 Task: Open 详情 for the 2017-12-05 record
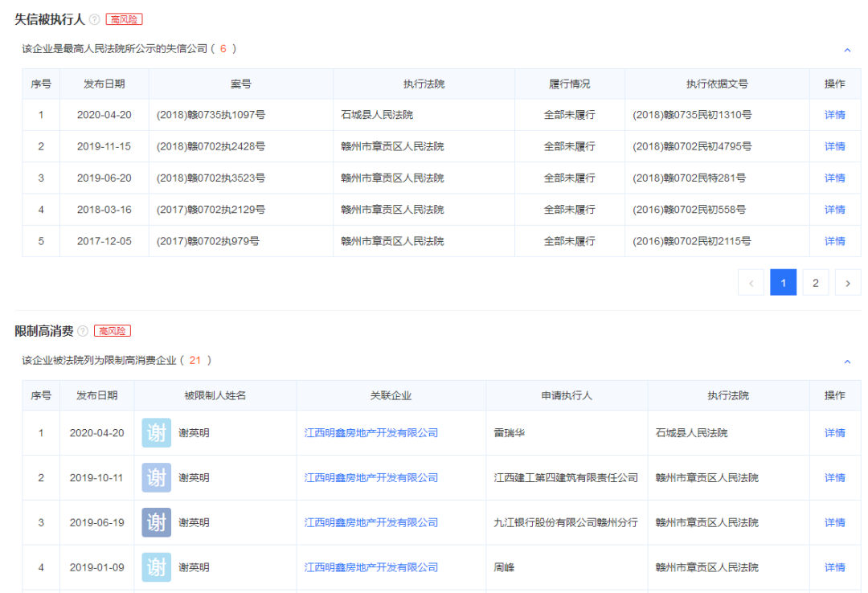coord(834,240)
